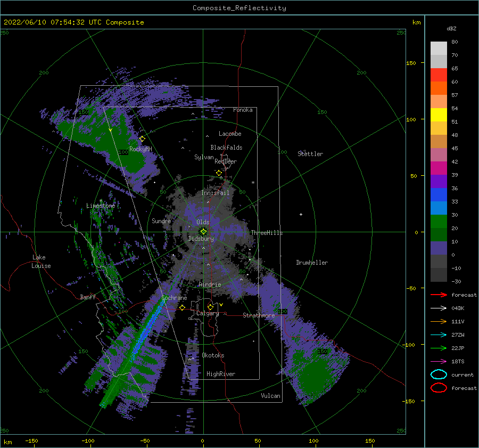This screenshot has width=479, height=448.
Task: Click the Cochrane label
Action: (x=174, y=298)
